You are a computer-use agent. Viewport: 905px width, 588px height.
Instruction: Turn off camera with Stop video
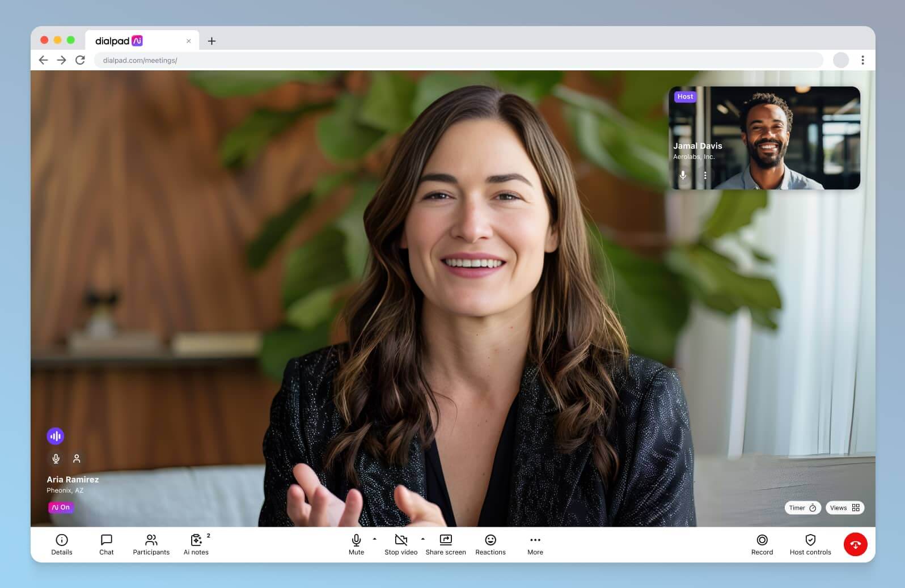[x=401, y=544]
